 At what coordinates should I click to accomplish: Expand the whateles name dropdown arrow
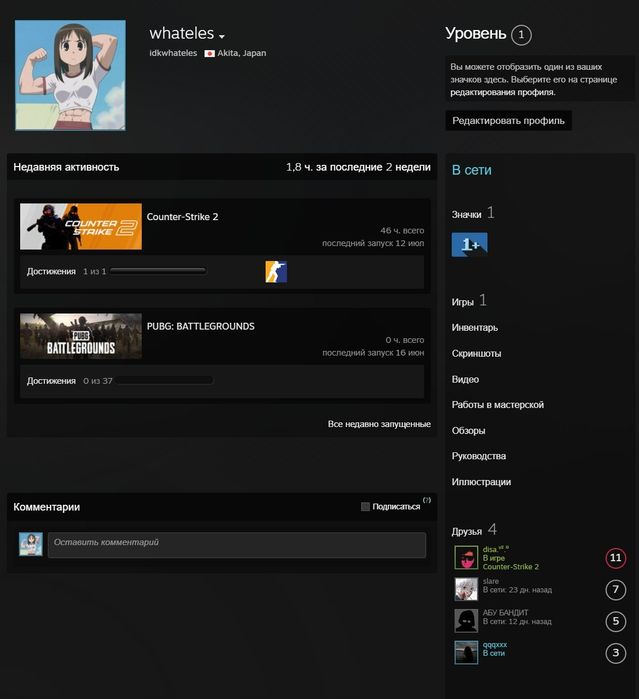pos(222,36)
